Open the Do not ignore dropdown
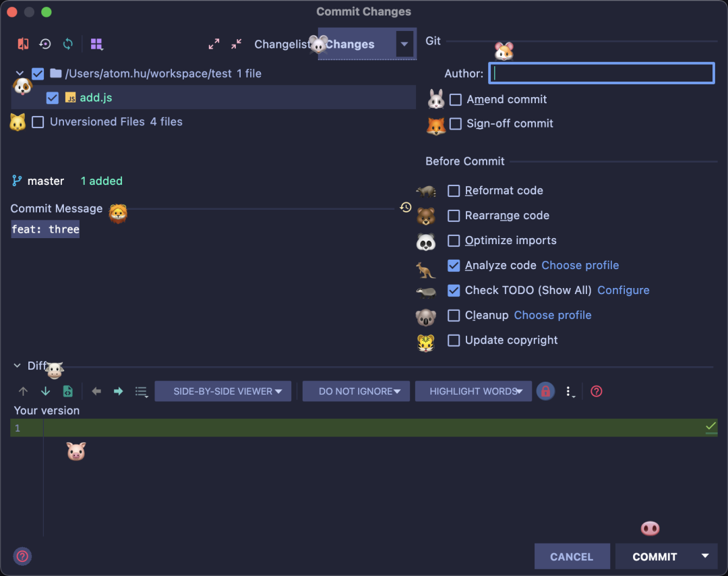 [x=356, y=391]
